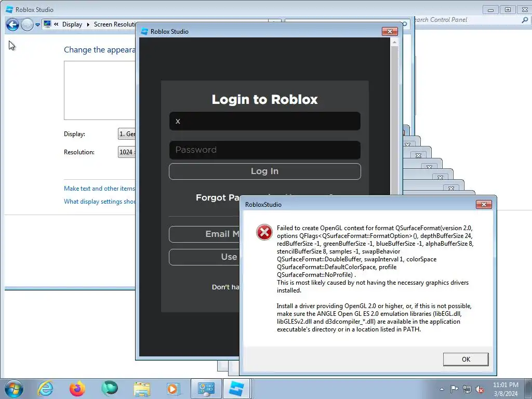Click the search magnifier icon
This screenshot has height=399, width=532.
pos(525,20)
